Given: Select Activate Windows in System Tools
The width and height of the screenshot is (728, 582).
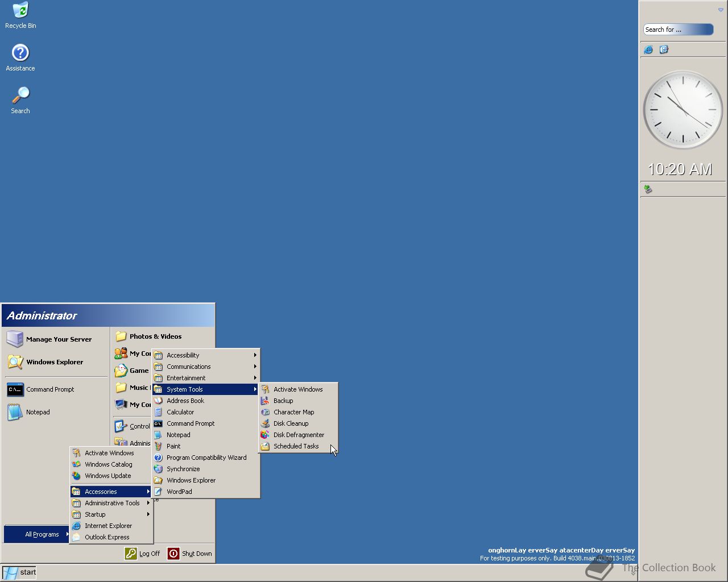Looking at the screenshot, I should coord(299,389).
